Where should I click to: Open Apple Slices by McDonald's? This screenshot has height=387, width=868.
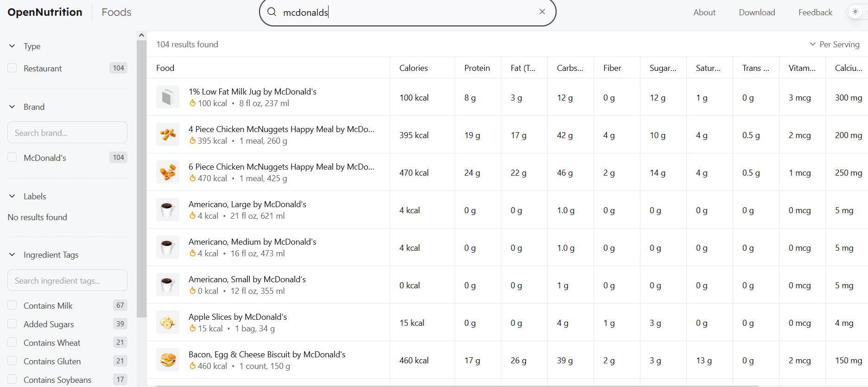coord(238,317)
